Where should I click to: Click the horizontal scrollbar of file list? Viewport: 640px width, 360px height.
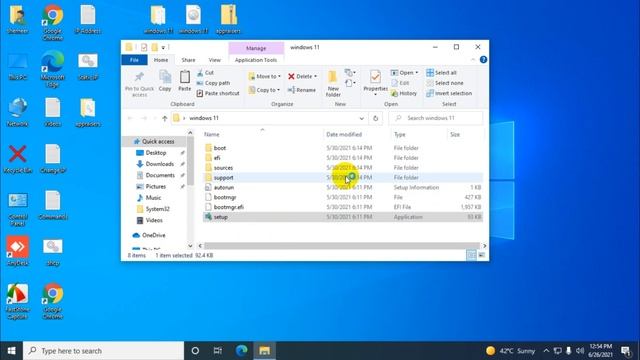342,246
